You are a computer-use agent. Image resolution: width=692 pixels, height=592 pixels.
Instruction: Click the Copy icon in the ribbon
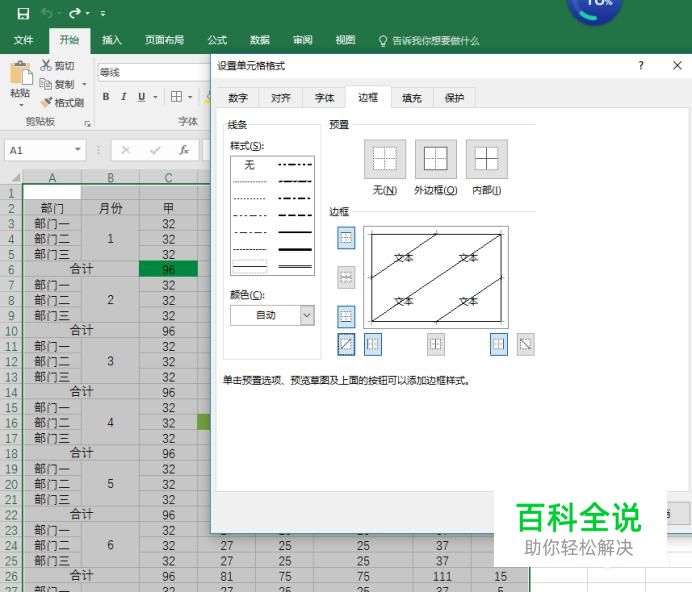click(46, 83)
